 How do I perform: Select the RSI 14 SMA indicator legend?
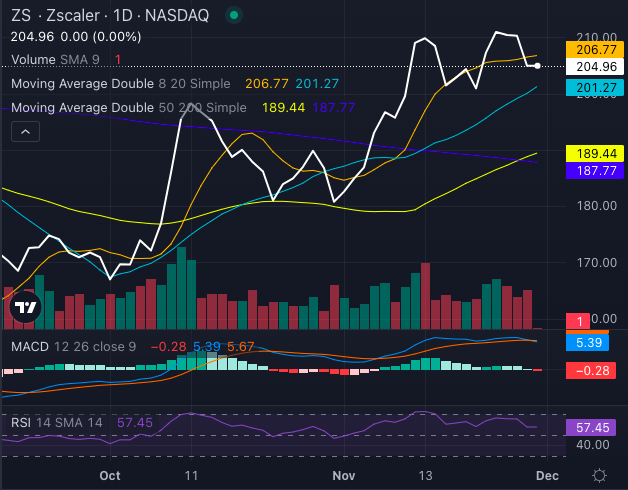(58, 423)
